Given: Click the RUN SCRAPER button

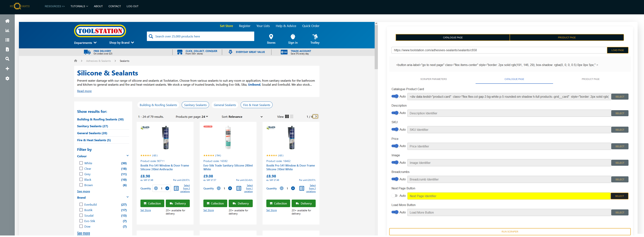Looking at the screenshot, I should point(510,232).
